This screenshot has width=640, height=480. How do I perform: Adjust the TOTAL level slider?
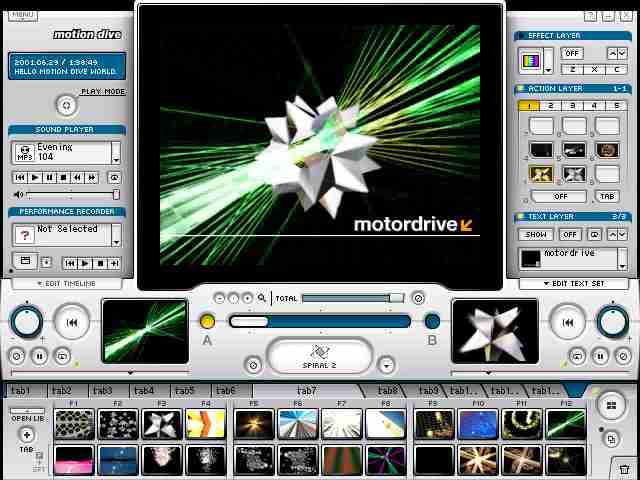click(x=353, y=298)
